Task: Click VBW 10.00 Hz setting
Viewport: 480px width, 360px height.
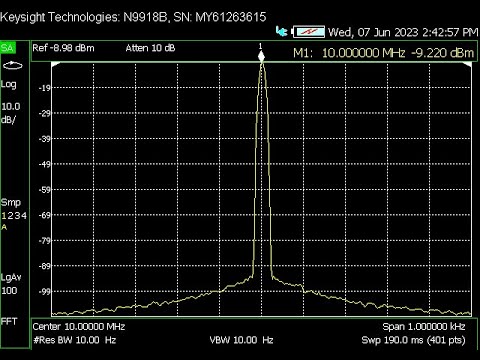Action: pyautogui.click(x=241, y=340)
